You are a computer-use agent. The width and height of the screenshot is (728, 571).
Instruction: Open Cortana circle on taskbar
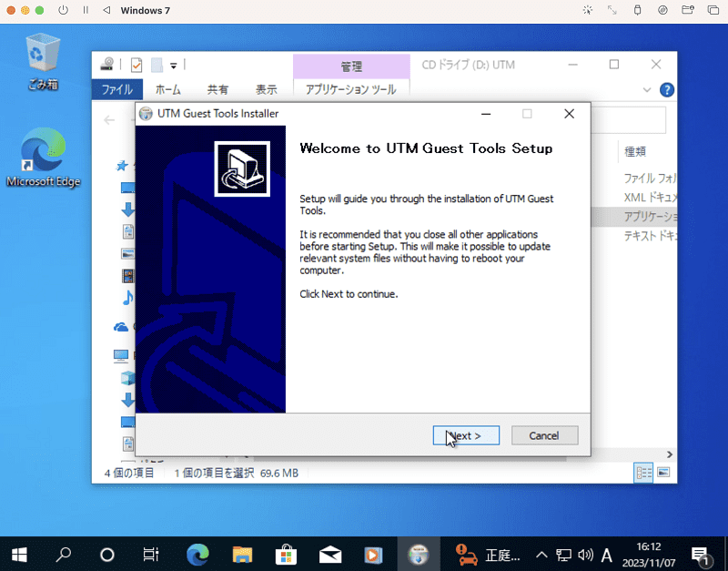point(107,555)
